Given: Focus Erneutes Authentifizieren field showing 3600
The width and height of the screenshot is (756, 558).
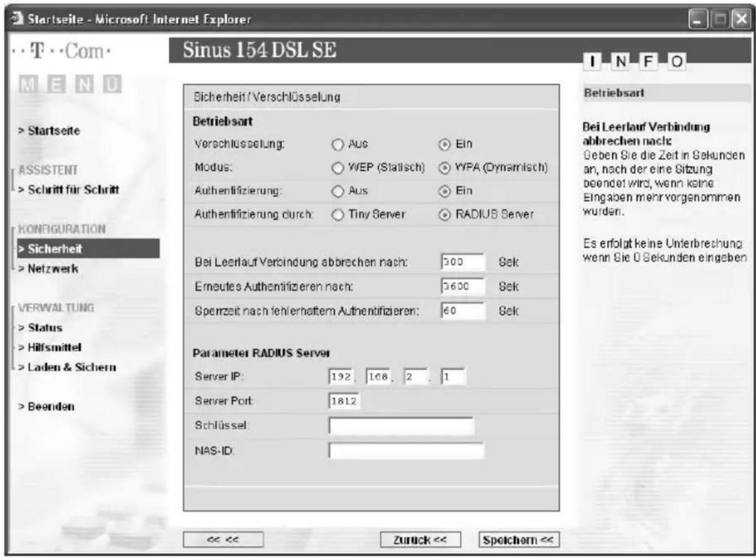Looking at the screenshot, I should pyautogui.click(x=464, y=286).
